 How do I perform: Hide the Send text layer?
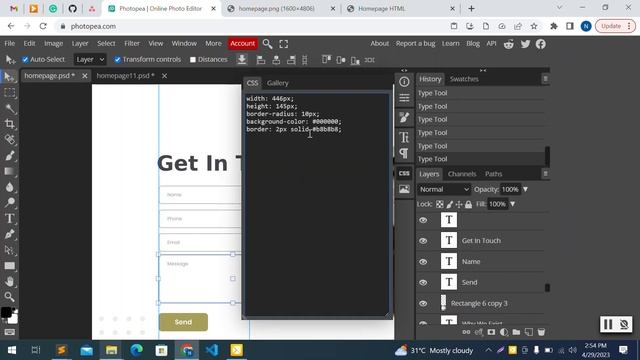pyautogui.click(x=423, y=282)
